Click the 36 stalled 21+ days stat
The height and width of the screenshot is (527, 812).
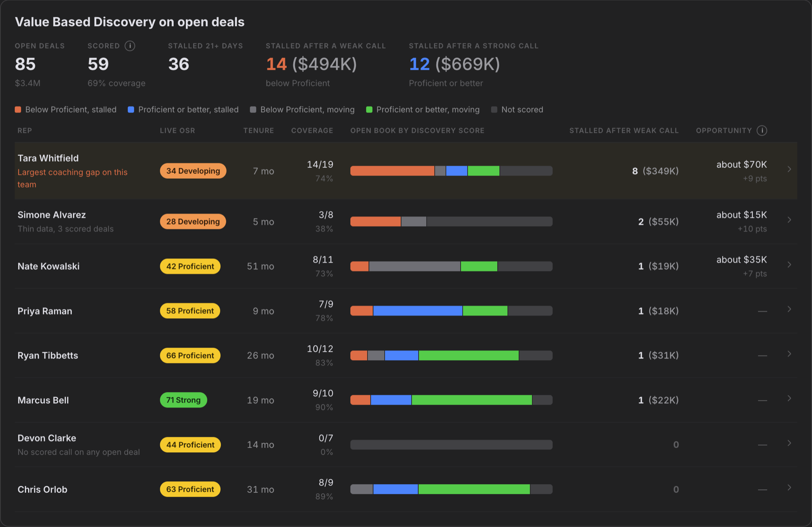[179, 64]
